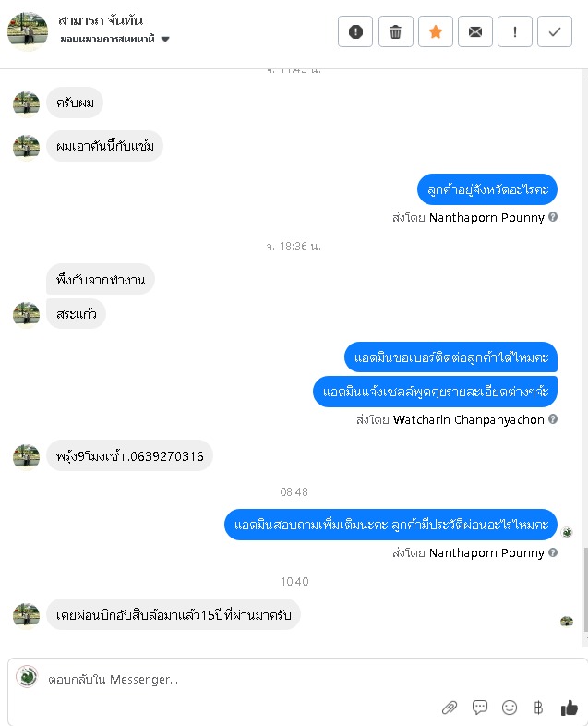The width and height of the screenshot is (588, 726).
Task: Toggle the orange star follow-up marker
Action: 436,31
